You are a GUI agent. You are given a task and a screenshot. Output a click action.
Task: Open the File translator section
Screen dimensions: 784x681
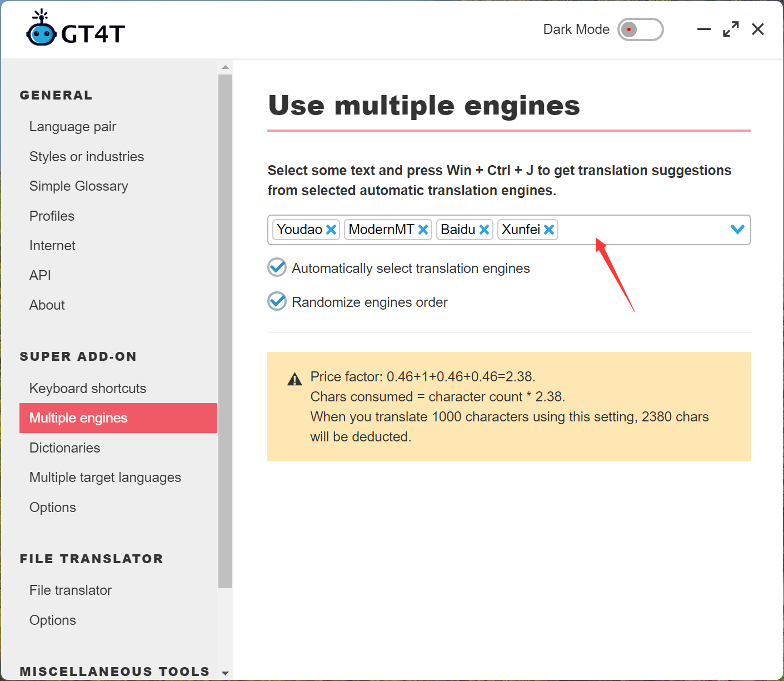[x=71, y=590]
